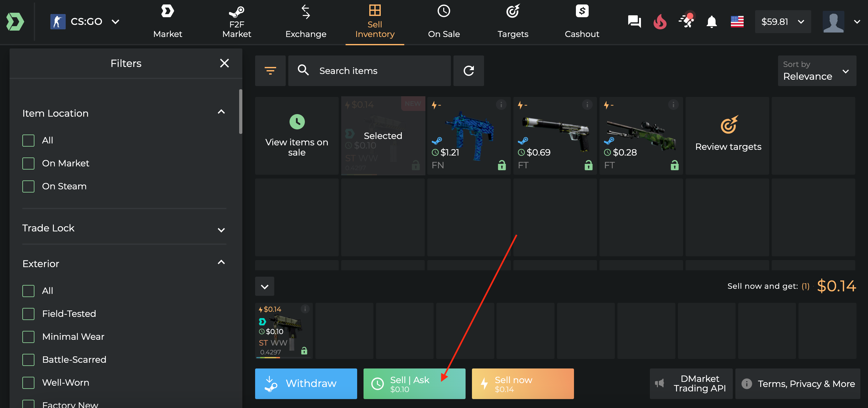
Task: Click the Filters panel scrollbar
Action: click(x=240, y=111)
